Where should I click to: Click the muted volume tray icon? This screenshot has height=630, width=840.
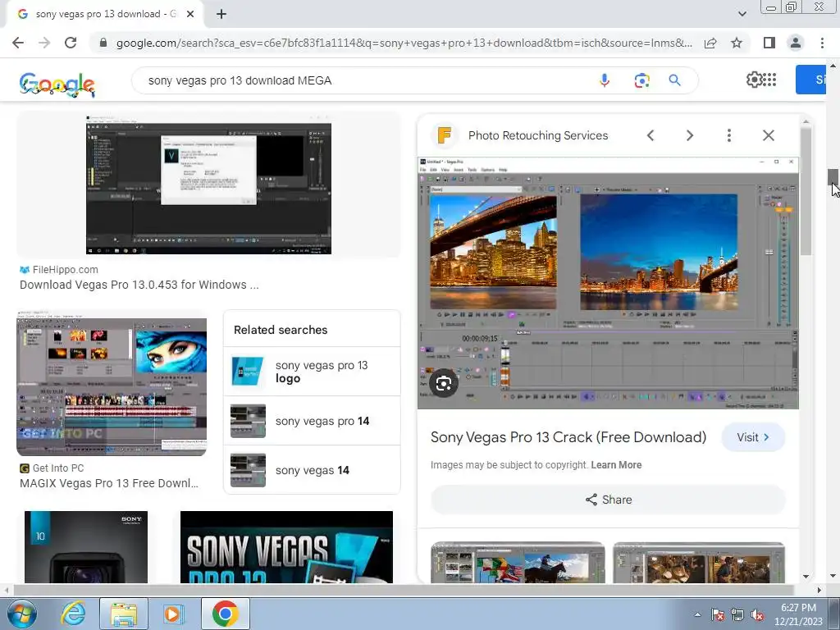[x=757, y=614]
